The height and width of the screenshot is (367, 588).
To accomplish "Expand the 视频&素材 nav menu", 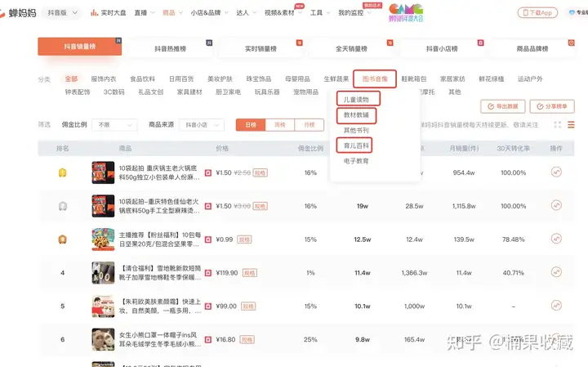I will (283, 13).
